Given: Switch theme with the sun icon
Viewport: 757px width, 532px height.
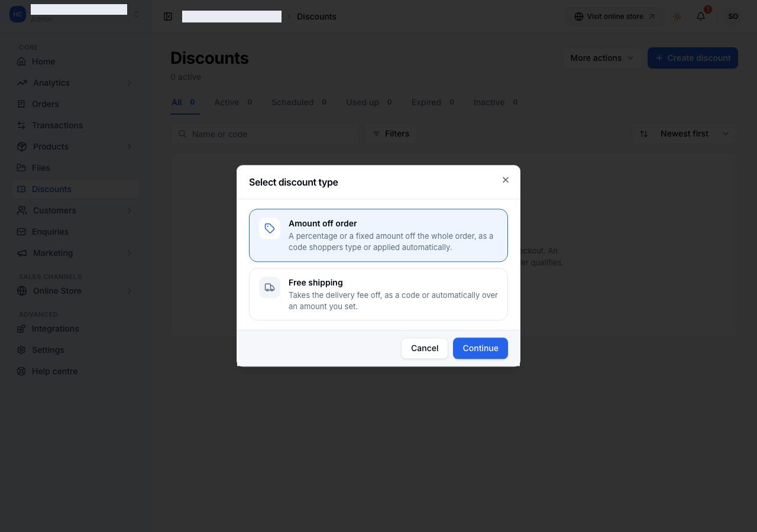Looking at the screenshot, I should [x=677, y=17].
